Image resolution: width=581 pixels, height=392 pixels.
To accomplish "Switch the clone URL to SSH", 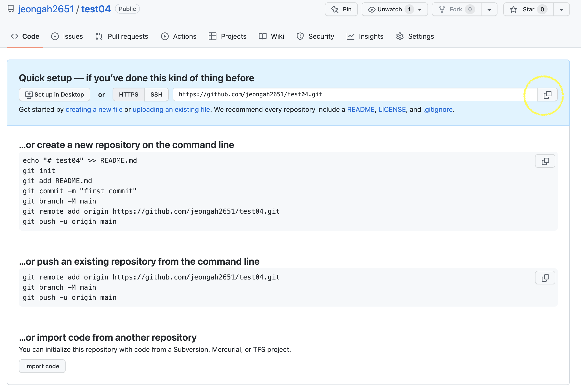I will coord(156,94).
